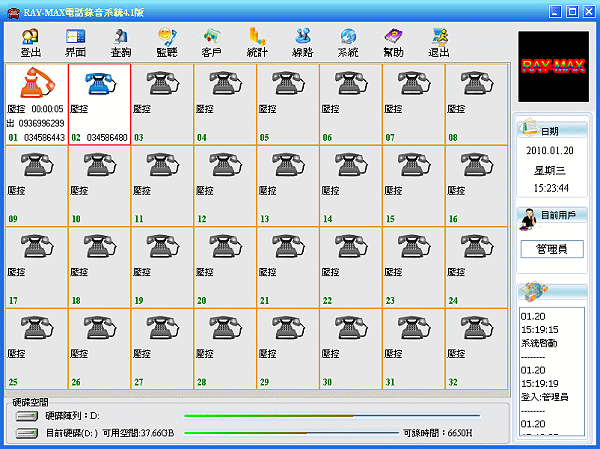The image size is (600, 449).
Task: Open the 幫助 help book icon
Action: point(393,42)
